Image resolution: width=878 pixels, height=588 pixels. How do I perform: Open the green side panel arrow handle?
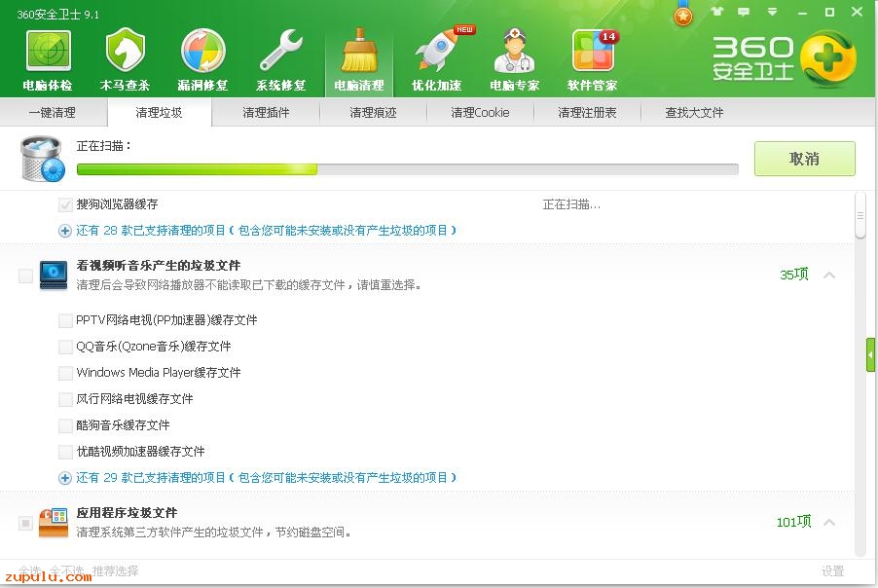(x=871, y=354)
